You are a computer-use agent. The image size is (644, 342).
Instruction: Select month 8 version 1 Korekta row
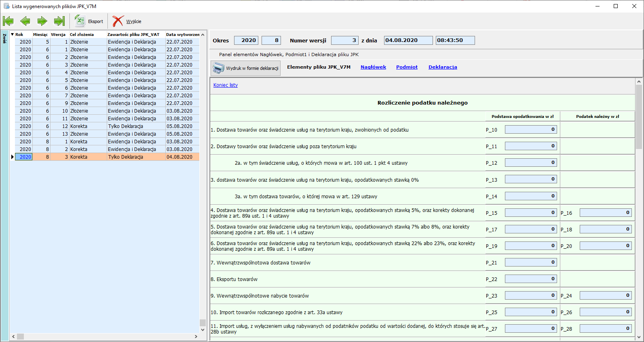[107, 142]
